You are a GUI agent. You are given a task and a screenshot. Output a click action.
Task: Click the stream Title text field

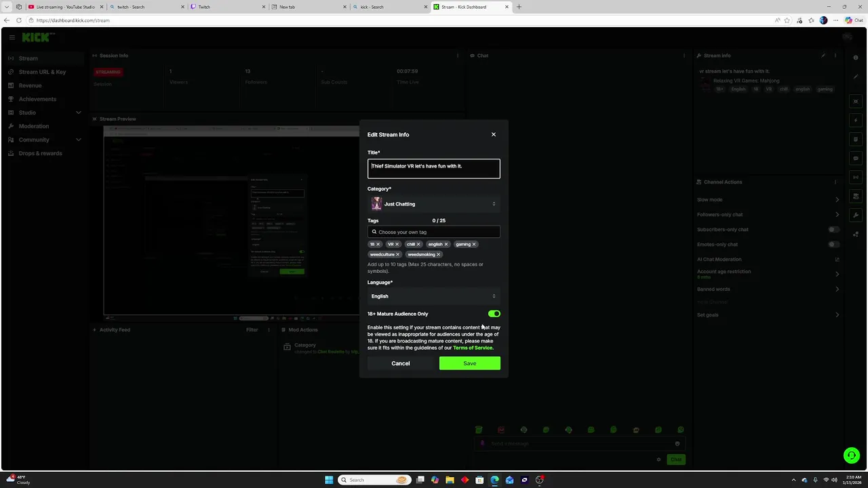(434, 169)
